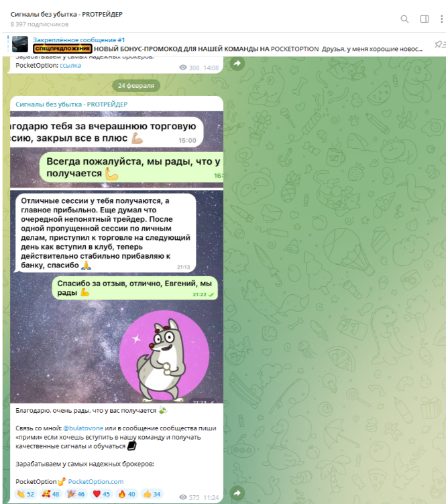Image resolution: width=446 pixels, height=504 pixels.
Task: Toggle the fire reaction with 40
Action: pyautogui.click(x=127, y=494)
